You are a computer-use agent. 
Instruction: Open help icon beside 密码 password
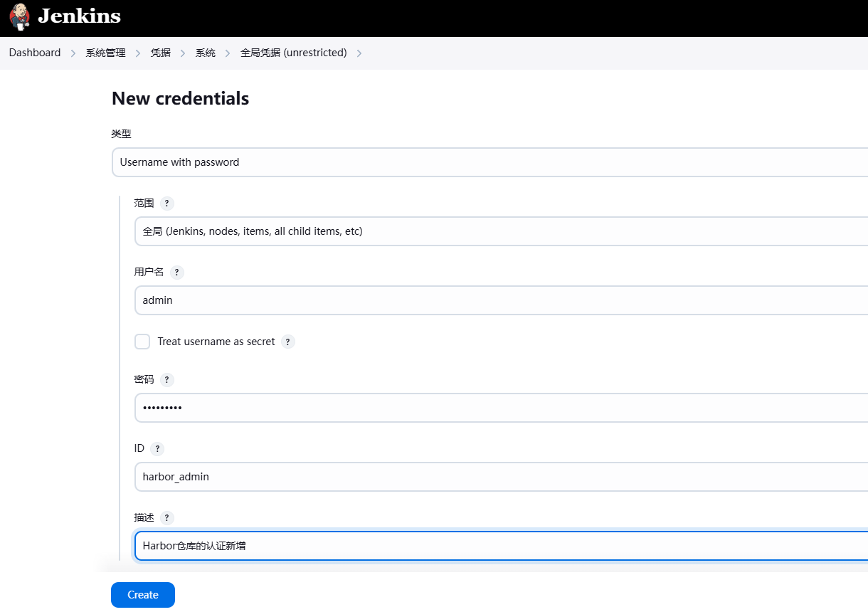pos(166,380)
